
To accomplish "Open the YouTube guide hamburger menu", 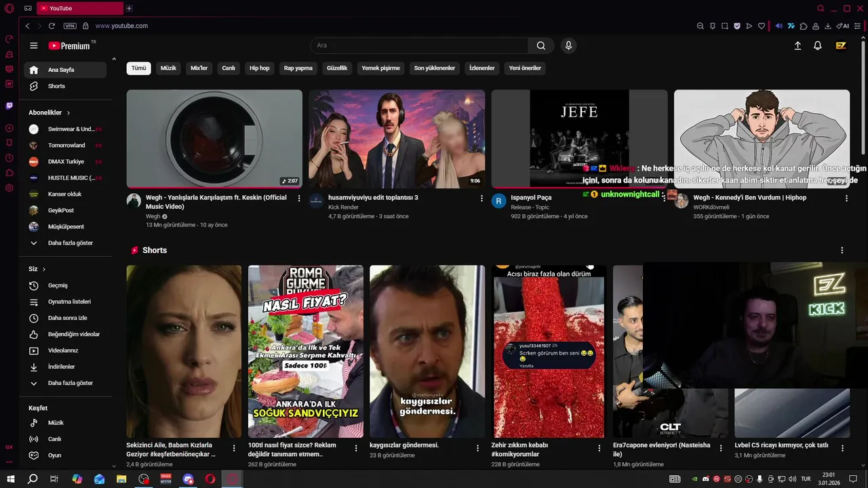I will (x=34, y=45).
